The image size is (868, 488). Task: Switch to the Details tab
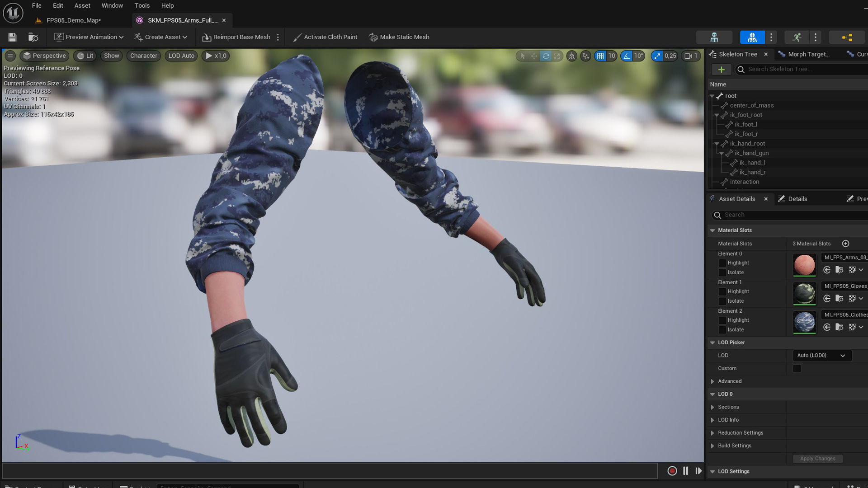[797, 199]
